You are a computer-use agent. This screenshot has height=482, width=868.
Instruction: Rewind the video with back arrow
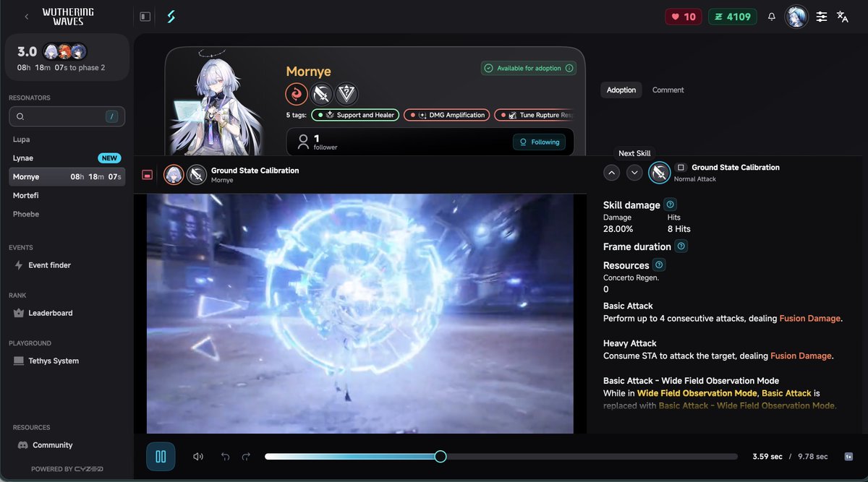click(x=225, y=457)
